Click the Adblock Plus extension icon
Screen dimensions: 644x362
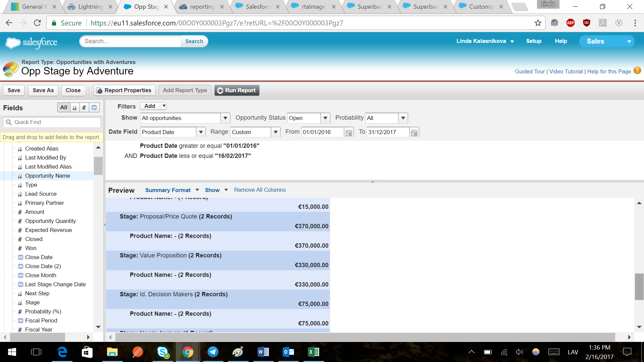(x=570, y=23)
